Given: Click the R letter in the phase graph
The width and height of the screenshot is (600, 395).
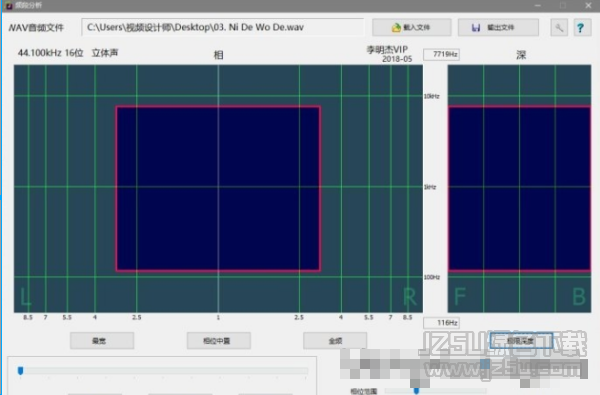Looking at the screenshot, I should tap(409, 297).
